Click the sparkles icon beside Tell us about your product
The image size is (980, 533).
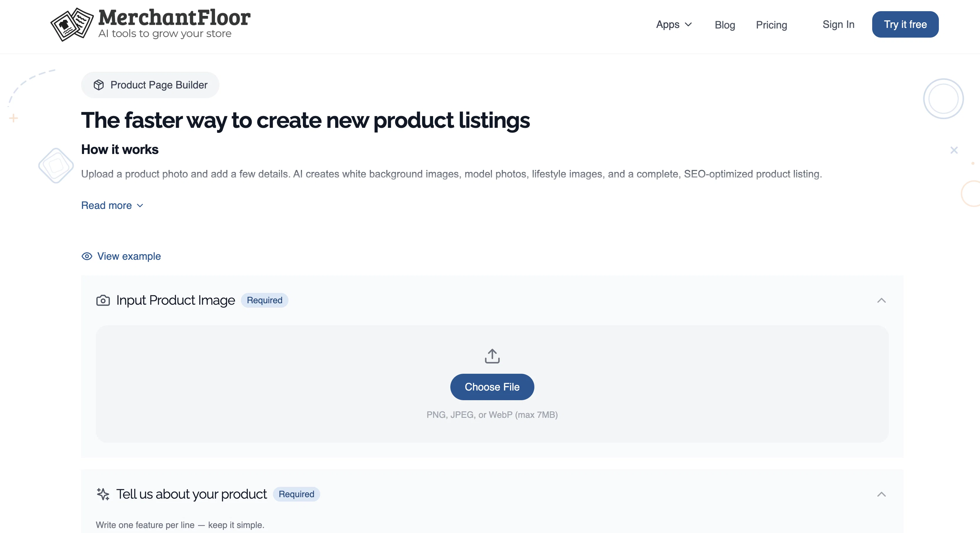coord(103,494)
